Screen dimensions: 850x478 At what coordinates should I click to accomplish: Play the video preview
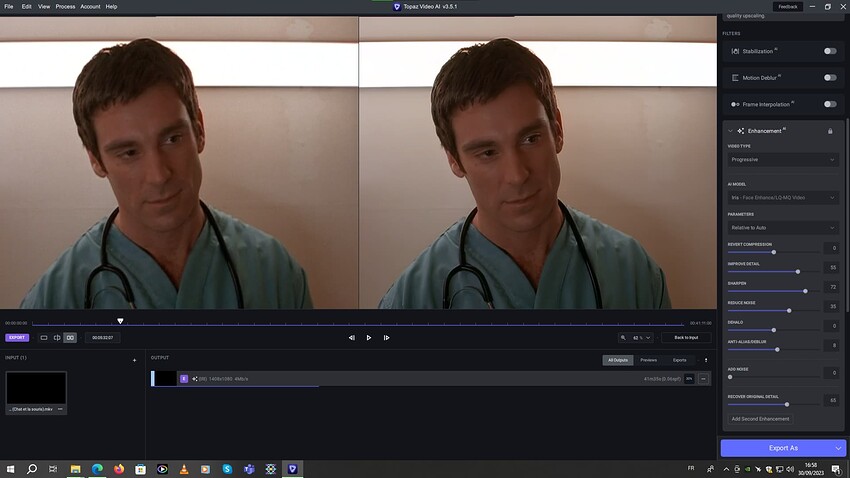click(x=369, y=338)
